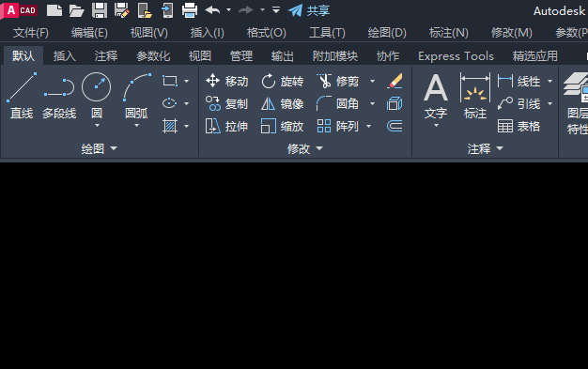Select the Ellipse tool icon
Screen dimensions: 588x369
tap(170, 103)
